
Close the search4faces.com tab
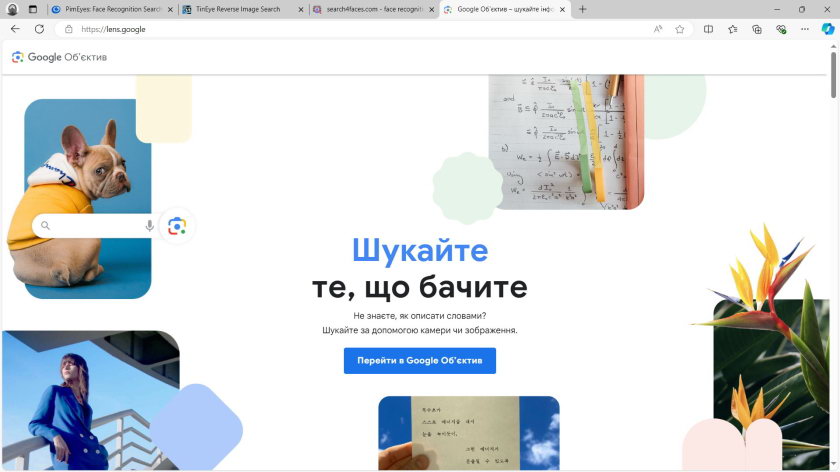(x=432, y=10)
